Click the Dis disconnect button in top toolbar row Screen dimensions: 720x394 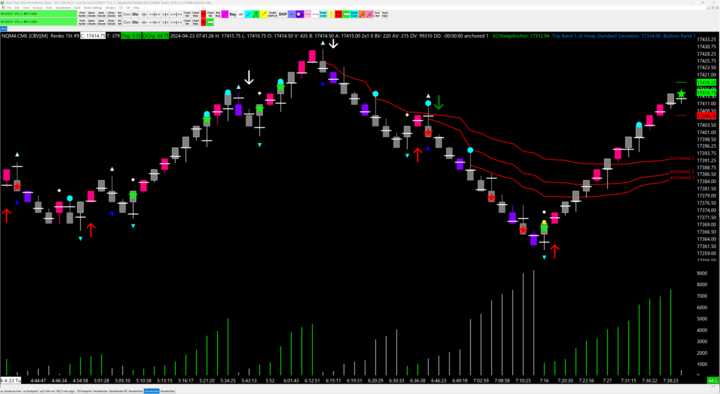pos(135,14)
